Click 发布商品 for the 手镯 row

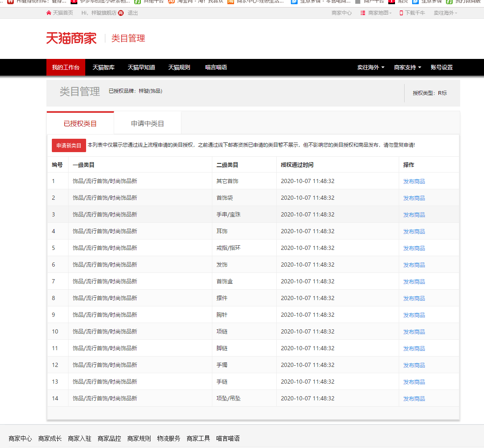[x=414, y=365]
